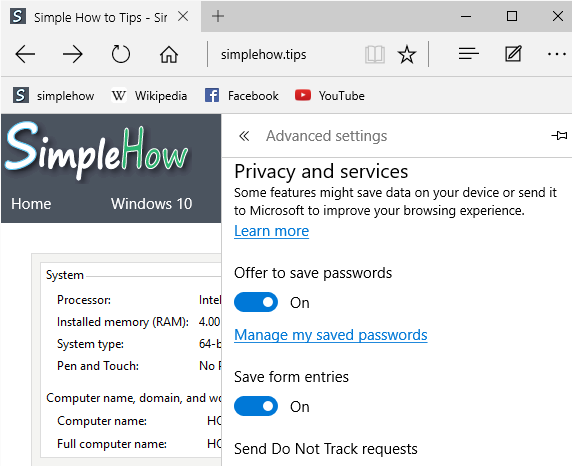Open Windows 10 site menu item
Screen dimensions: 572x466
[151, 204]
